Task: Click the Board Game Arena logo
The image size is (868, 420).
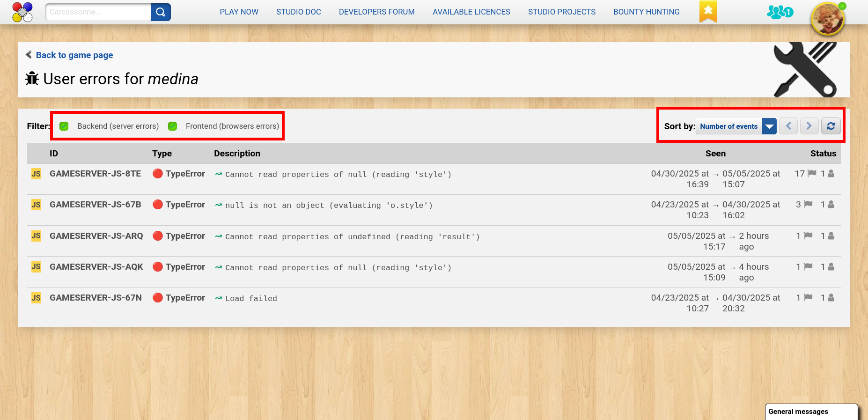Action: (x=22, y=12)
